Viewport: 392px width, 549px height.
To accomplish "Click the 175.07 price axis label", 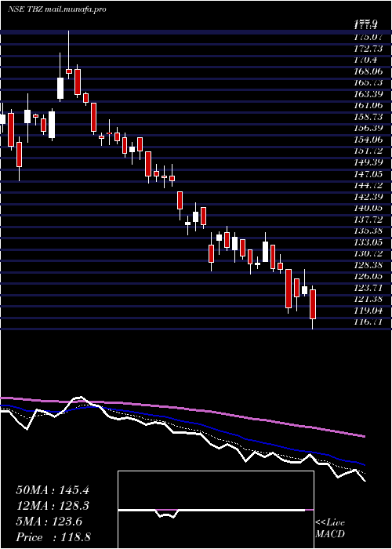I will click(x=368, y=36).
